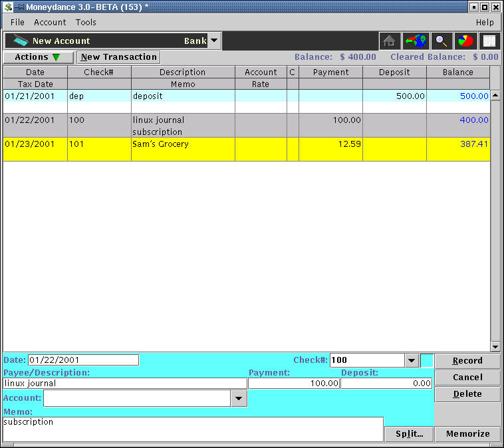Click the Moneydance dollar icon in title bar

pos(8,7)
